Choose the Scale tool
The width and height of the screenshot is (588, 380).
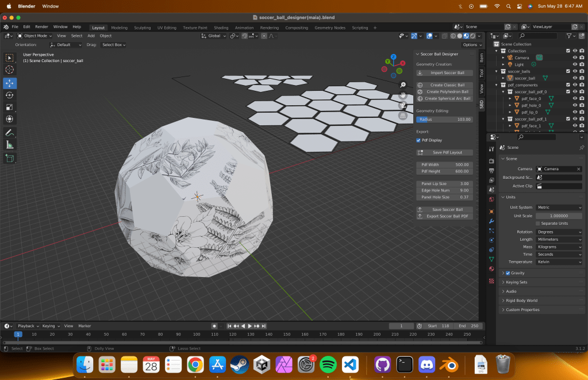pos(10,107)
